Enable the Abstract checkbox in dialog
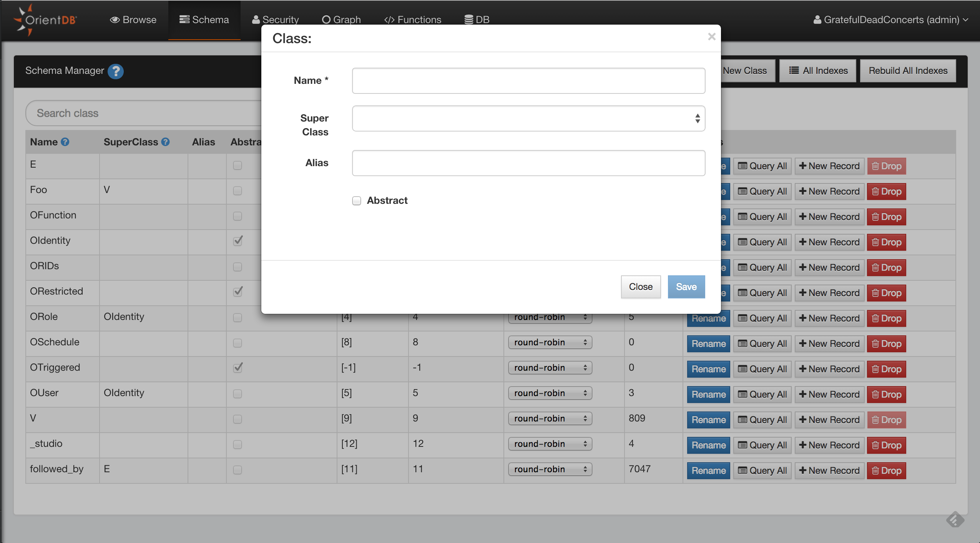Screen dimensions: 980x543 357,201
